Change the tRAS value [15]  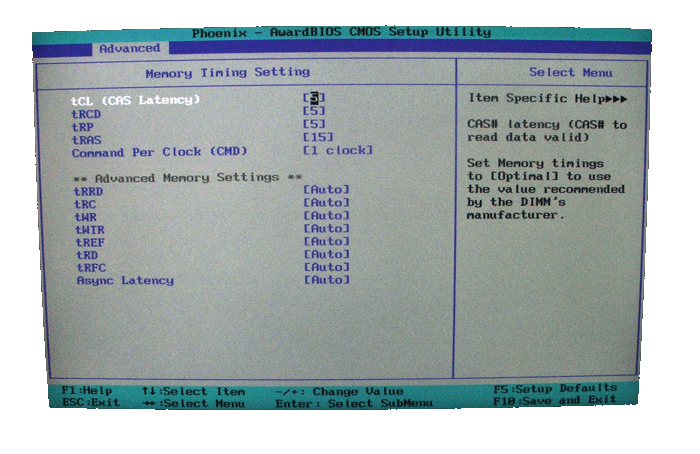[318, 137]
